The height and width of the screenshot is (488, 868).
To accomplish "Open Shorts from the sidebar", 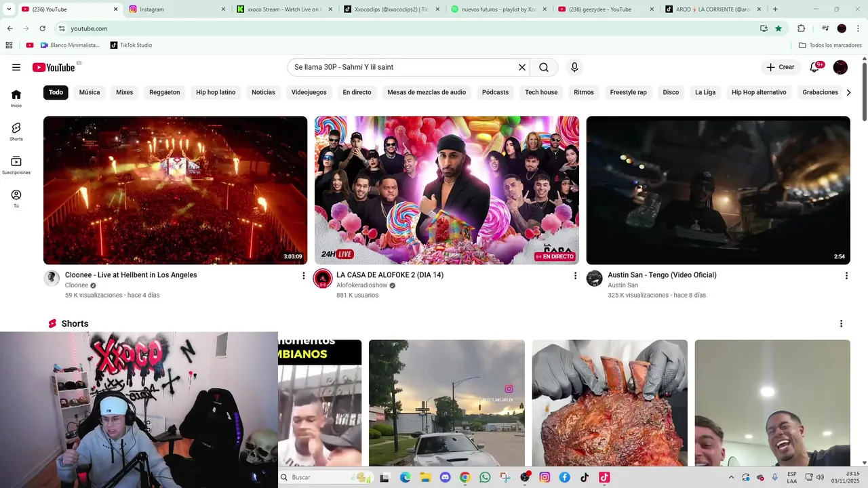I will coord(16,131).
